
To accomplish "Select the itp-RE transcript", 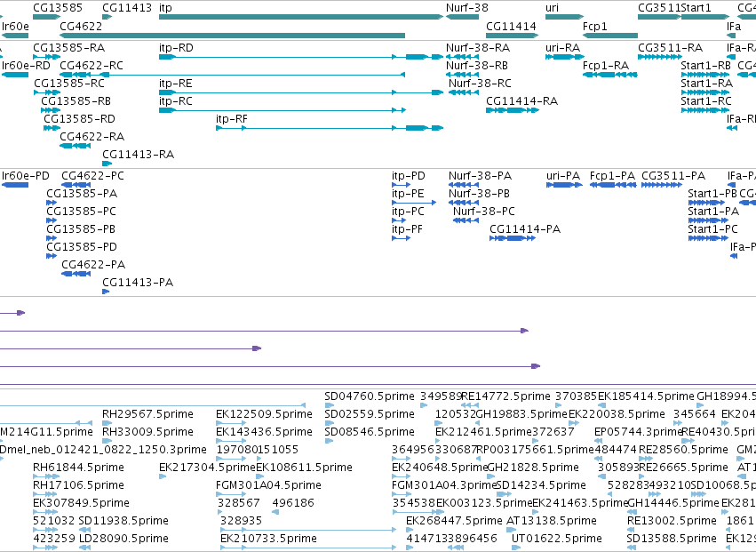I will coord(301,92).
